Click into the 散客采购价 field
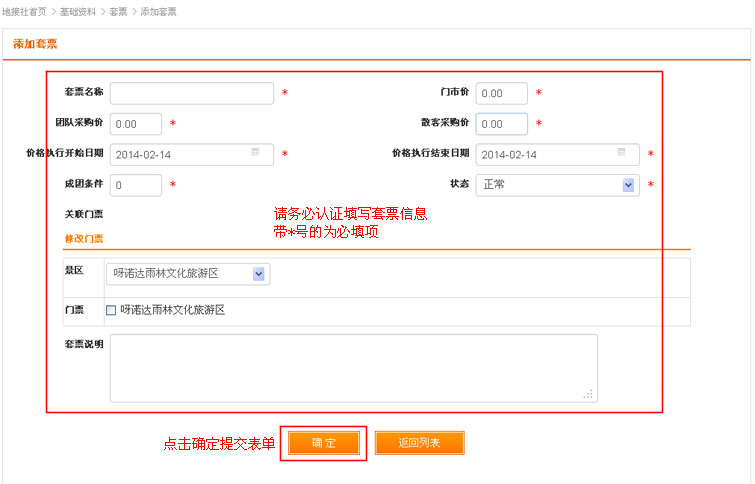Screen dimensions: 755x484 pyautogui.click(x=501, y=124)
